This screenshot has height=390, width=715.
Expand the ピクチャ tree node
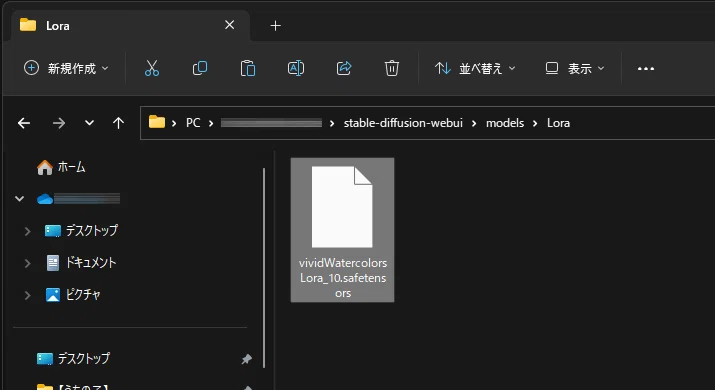pyautogui.click(x=27, y=295)
